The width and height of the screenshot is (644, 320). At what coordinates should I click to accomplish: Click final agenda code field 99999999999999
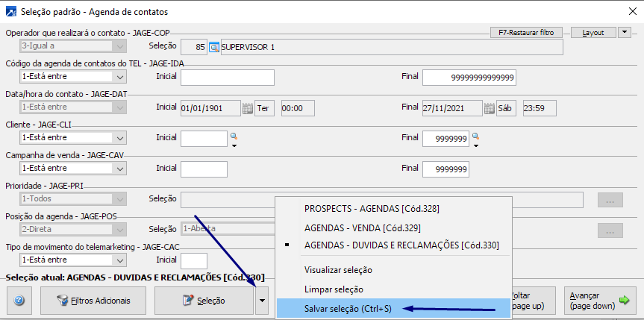coord(469,78)
